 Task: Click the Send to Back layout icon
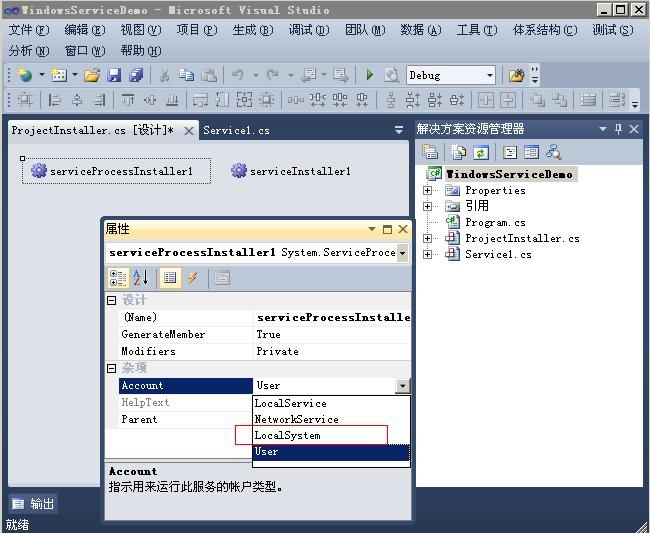coord(559,100)
